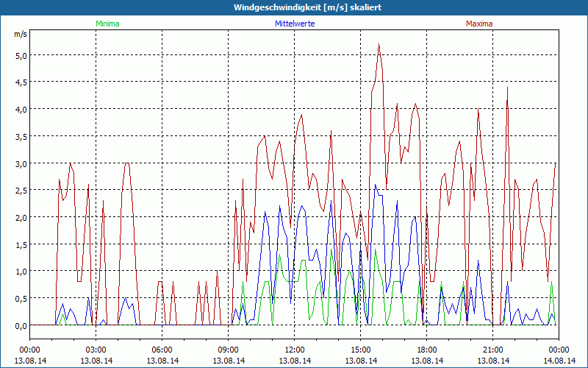Image resolution: width=588 pixels, height=368 pixels.
Task: Click the 3,5 y-axis value
Action: click(21, 137)
